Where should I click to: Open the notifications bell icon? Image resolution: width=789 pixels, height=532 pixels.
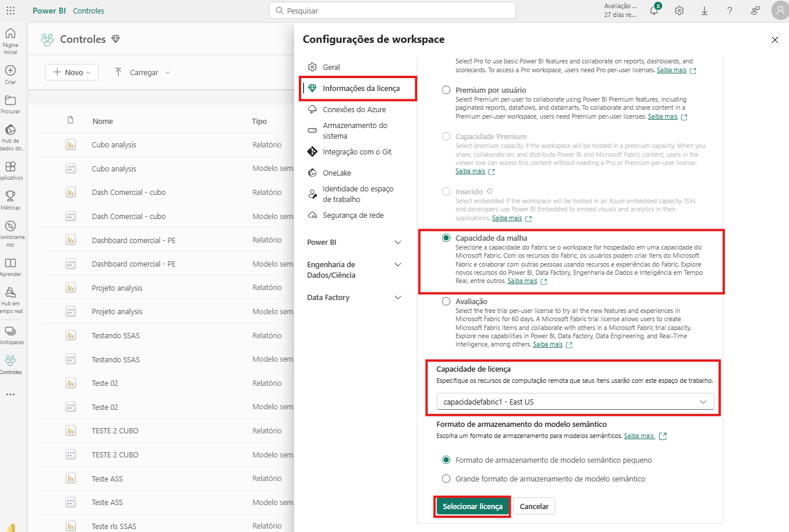point(654,11)
